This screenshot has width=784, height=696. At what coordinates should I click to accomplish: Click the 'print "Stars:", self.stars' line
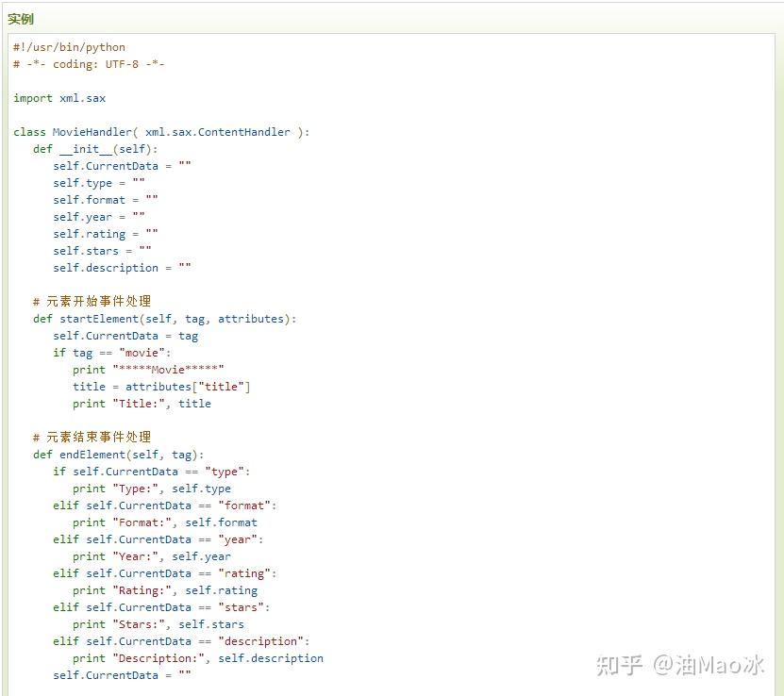(x=158, y=625)
